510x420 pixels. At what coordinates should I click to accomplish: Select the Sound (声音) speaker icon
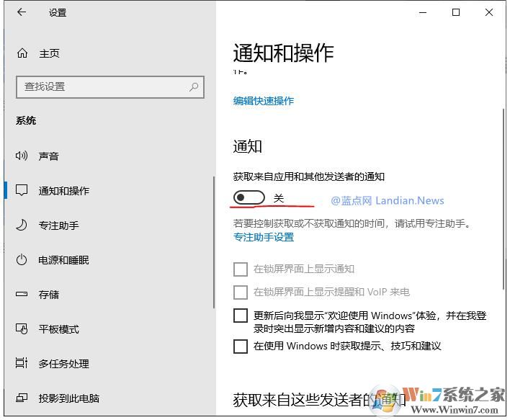pyautogui.click(x=22, y=156)
